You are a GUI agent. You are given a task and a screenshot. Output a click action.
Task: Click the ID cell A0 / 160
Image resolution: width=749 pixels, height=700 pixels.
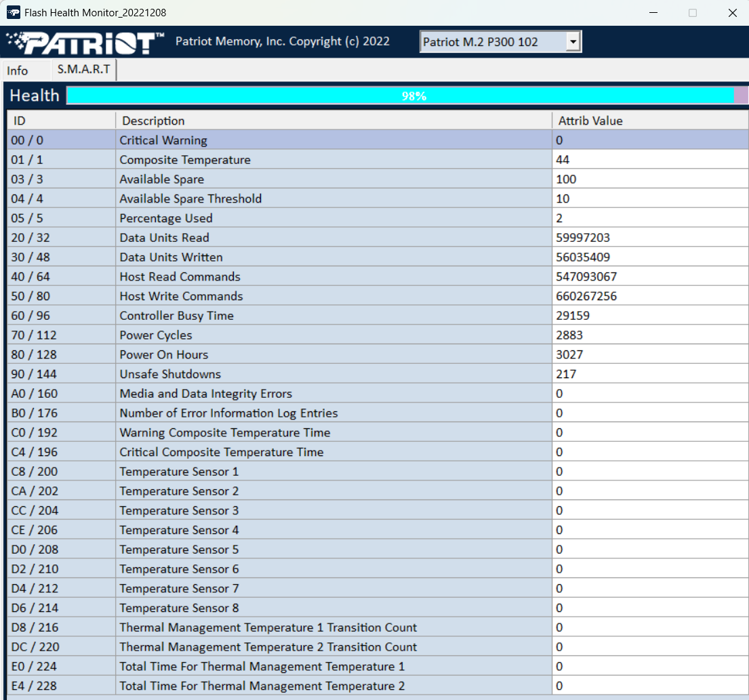61,394
